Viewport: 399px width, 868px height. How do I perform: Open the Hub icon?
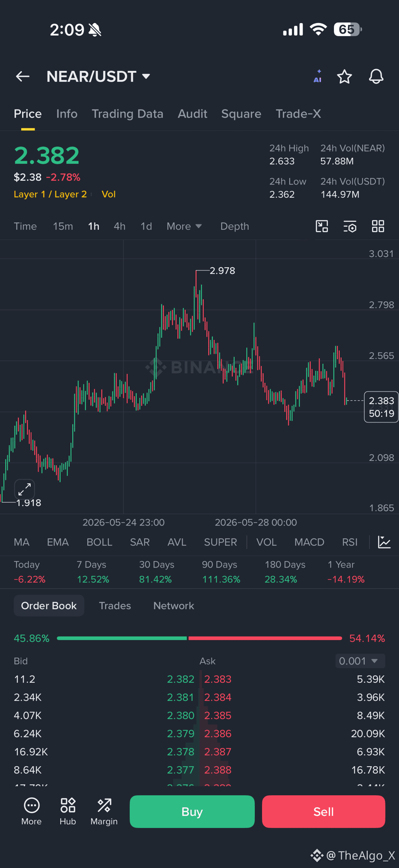(x=68, y=812)
